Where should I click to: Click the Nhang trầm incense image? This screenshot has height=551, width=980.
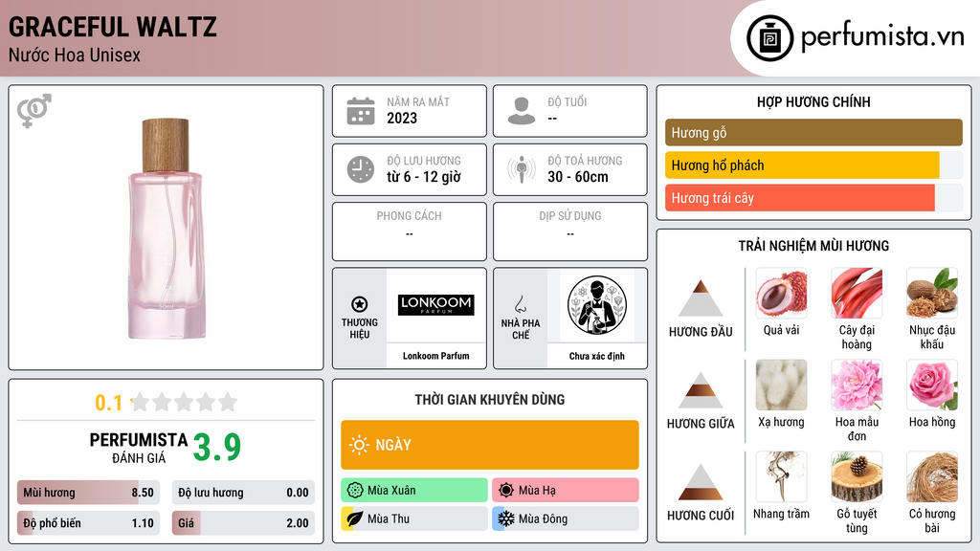coord(781,476)
